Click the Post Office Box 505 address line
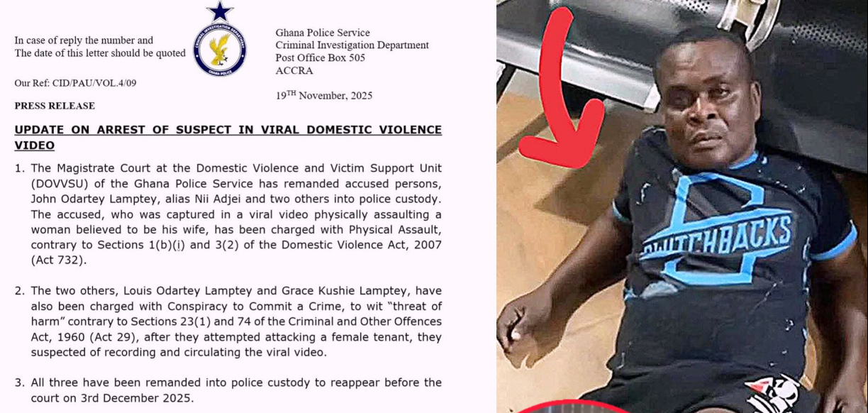 coord(320,57)
